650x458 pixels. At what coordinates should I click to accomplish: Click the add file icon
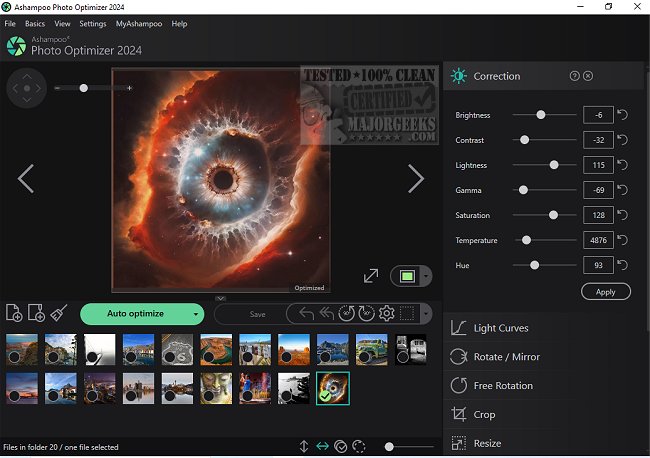pyautogui.click(x=14, y=313)
